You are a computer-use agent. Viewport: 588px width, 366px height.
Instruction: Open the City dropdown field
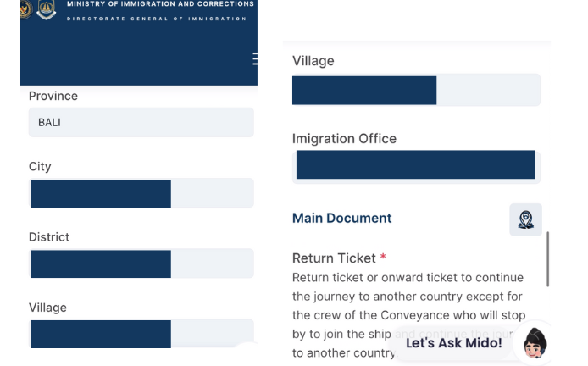click(x=141, y=193)
